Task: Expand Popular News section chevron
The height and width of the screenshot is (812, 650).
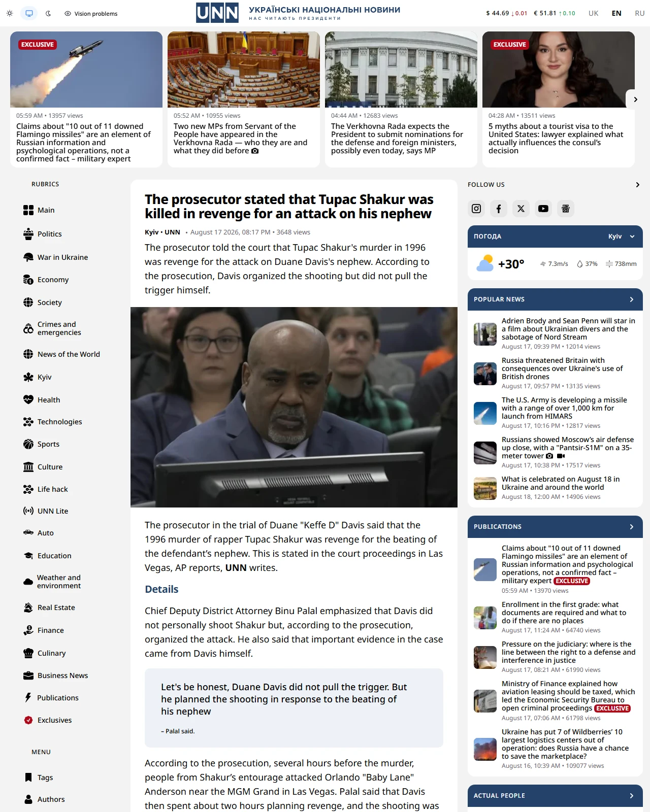Action: click(x=632, y=299)
